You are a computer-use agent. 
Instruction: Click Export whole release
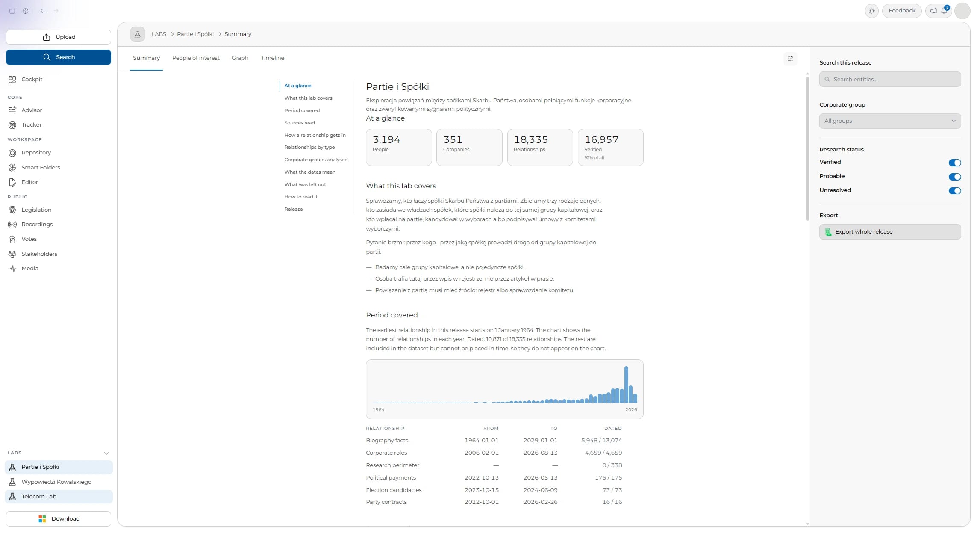coord(890,232)
